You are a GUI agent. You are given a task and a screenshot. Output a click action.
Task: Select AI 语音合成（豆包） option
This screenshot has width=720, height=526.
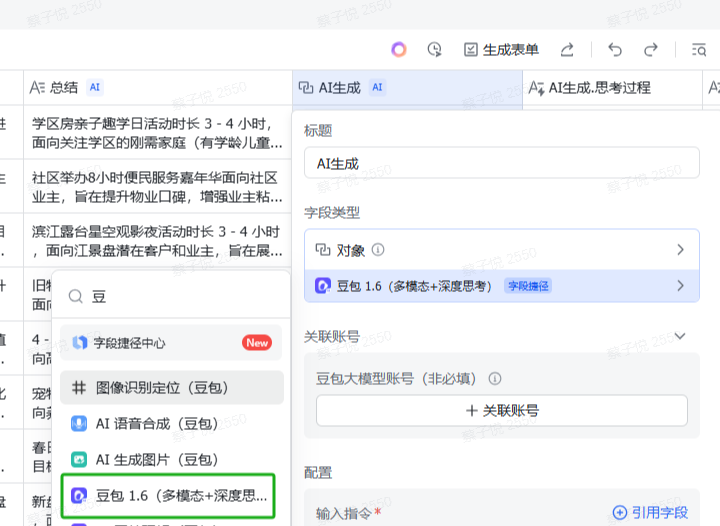pyautogui.click(x=172, y=424)
